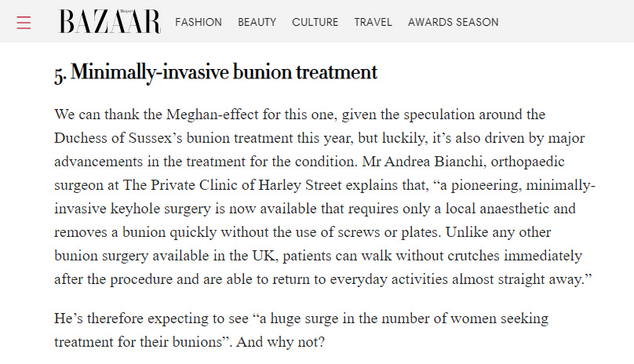Select the Culture nav item
634x364 pixels.
tap(315, 22)
